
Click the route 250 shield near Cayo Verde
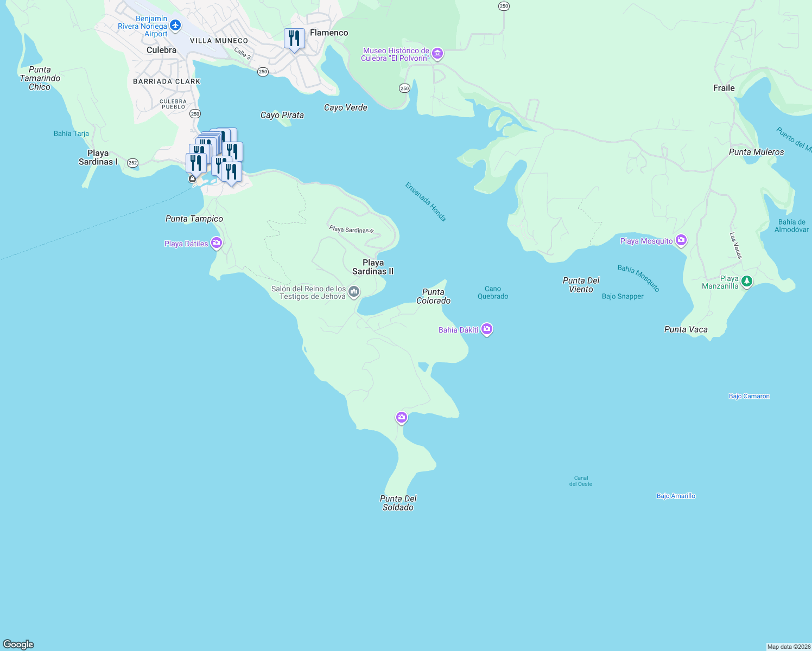pos(404,88)
